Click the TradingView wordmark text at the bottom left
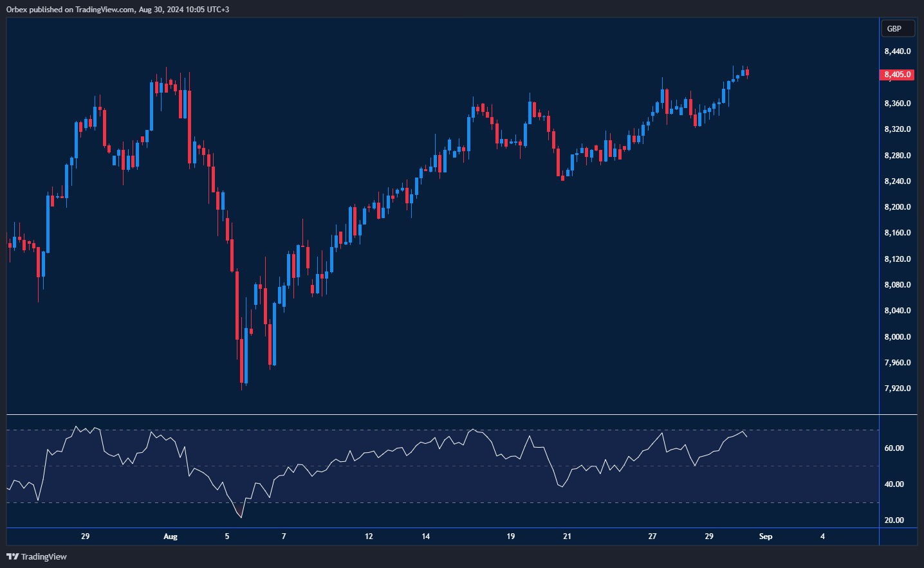 tap(44, 556)
